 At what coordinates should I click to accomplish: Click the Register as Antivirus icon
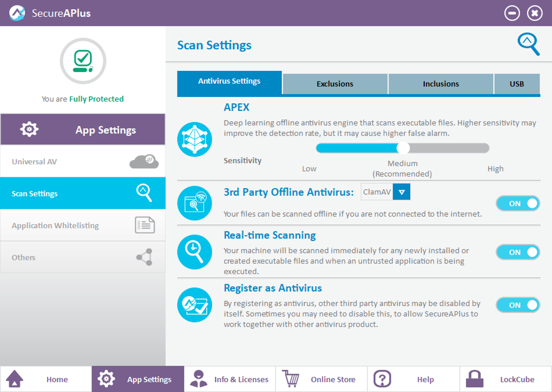pos(195,305)
